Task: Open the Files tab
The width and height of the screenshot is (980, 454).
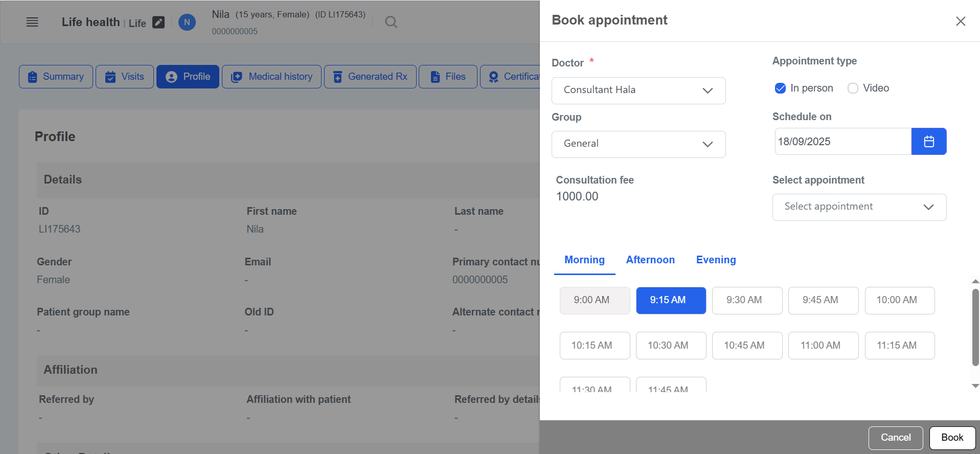Action: [x=448, y=77]
